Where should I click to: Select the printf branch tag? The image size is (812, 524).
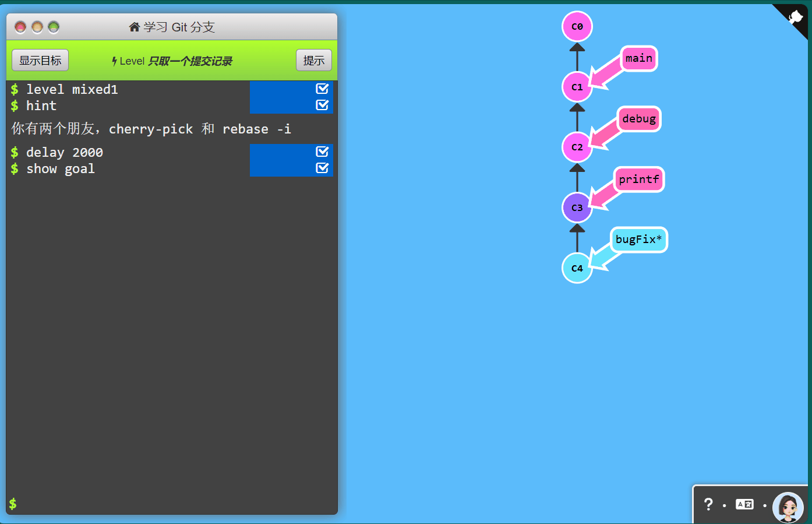[x=638, y=180]
